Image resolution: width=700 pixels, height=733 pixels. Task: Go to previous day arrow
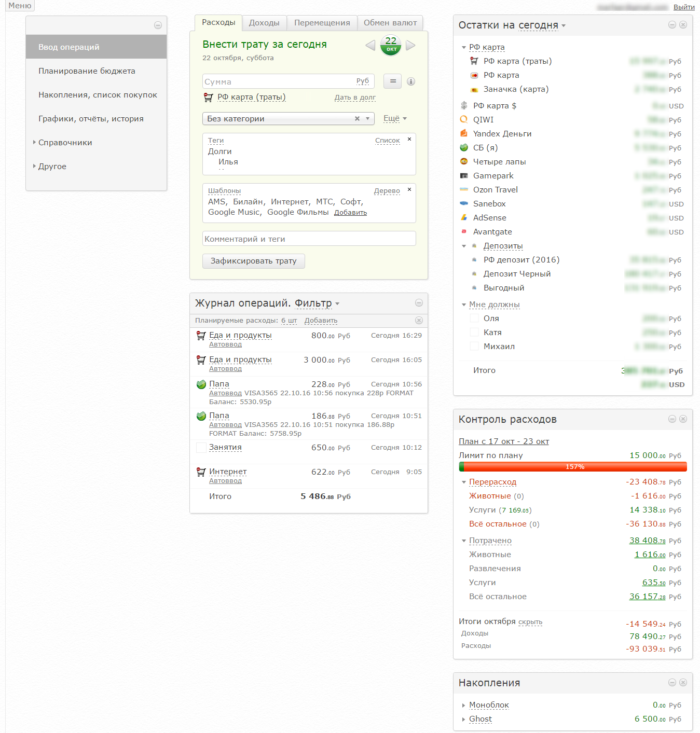click(x=370, y=45)
